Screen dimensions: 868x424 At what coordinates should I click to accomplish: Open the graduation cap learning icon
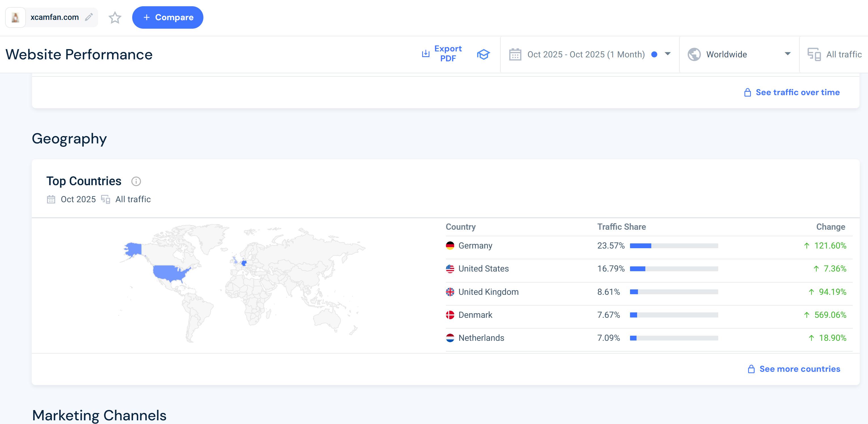[483, 54]
